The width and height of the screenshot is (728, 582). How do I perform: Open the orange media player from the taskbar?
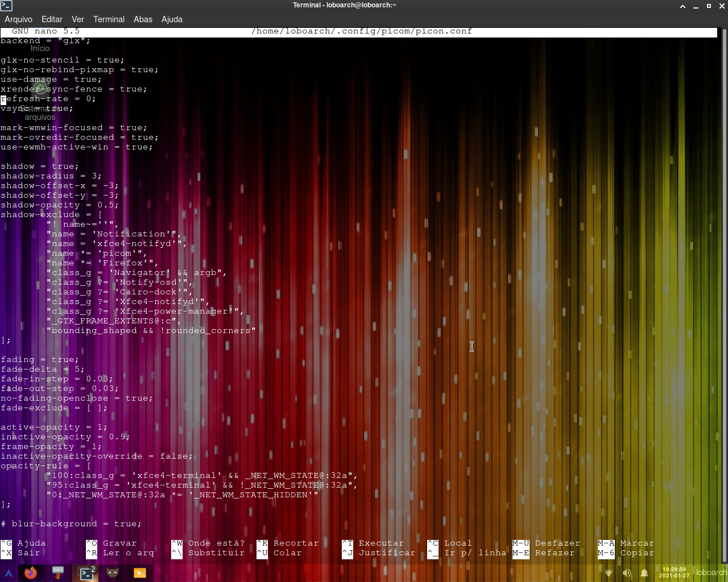(x=140, y=573)
